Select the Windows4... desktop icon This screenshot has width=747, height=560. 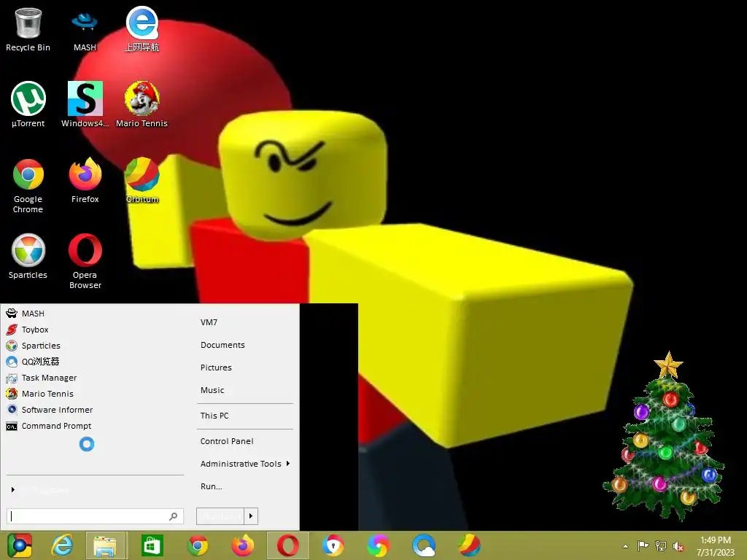click(85, 105)
